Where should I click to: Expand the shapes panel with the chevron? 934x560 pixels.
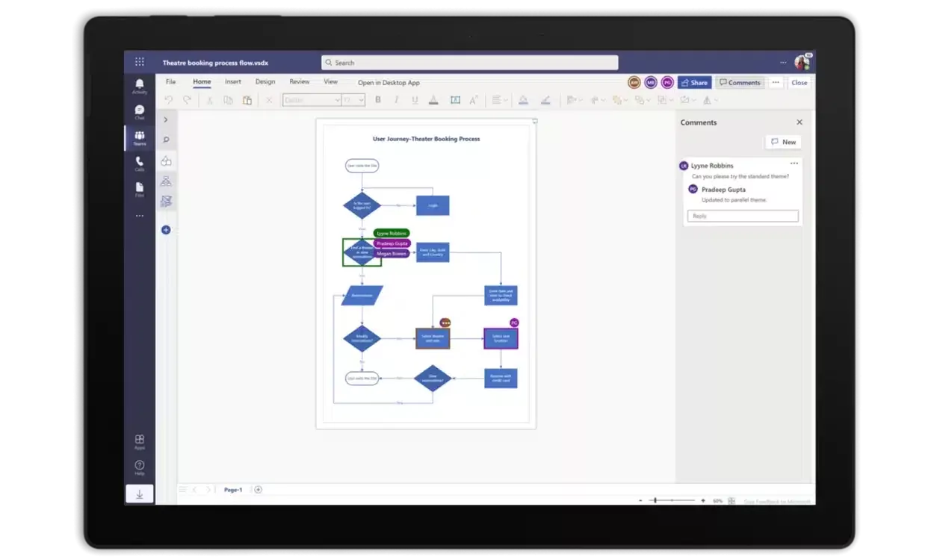tap(166, 119)
